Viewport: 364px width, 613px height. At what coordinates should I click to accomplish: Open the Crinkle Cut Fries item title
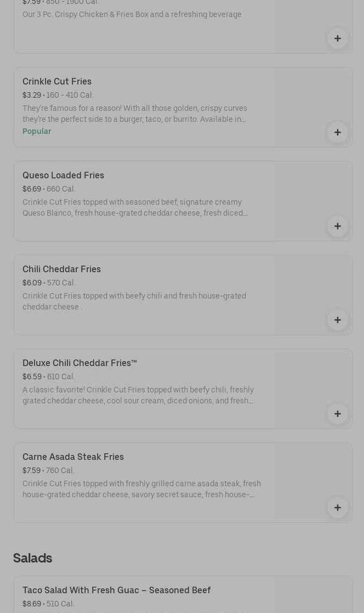pos(57,81)
